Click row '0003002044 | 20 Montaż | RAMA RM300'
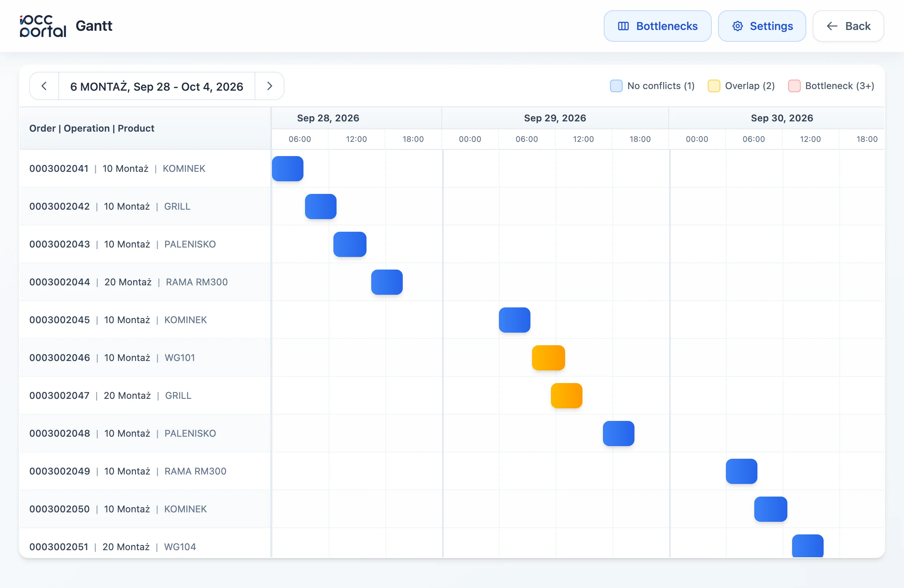Viewport: 904px width, 588px height. (145, 282)
